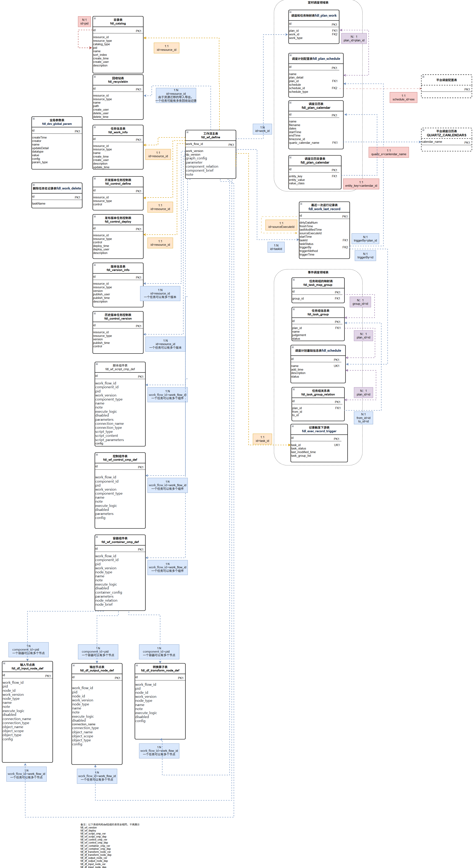
Task: Click the graph_config field in fdl_wf_define
Action: (x=197, y=158)
